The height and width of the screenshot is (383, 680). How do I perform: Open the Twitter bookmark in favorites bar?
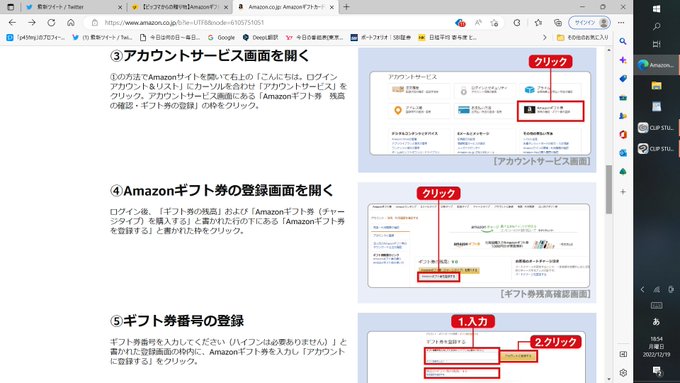pos(102,38)
